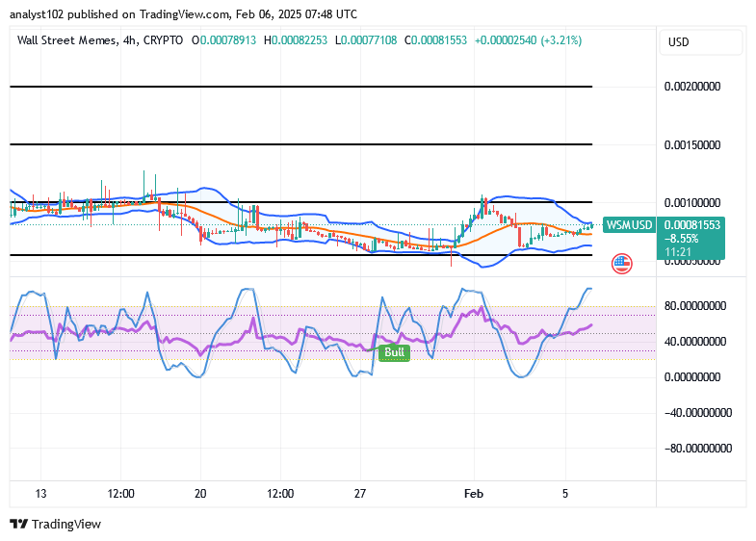This screenshot has height=541, width=756.
Task: Click the 40.00000000 oscillator axis label
Action: (695, 342)
